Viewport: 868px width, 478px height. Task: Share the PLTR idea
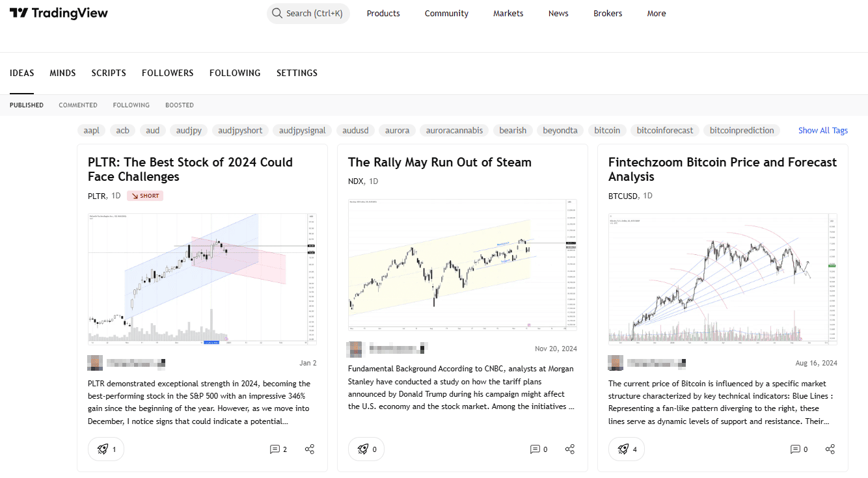tap(310, 449)
